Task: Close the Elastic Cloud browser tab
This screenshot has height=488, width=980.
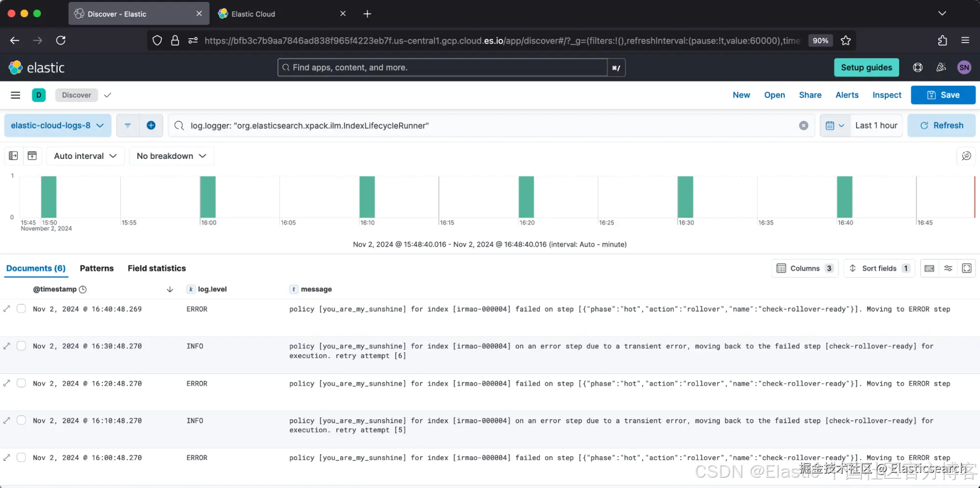Action: click(343, 14)
